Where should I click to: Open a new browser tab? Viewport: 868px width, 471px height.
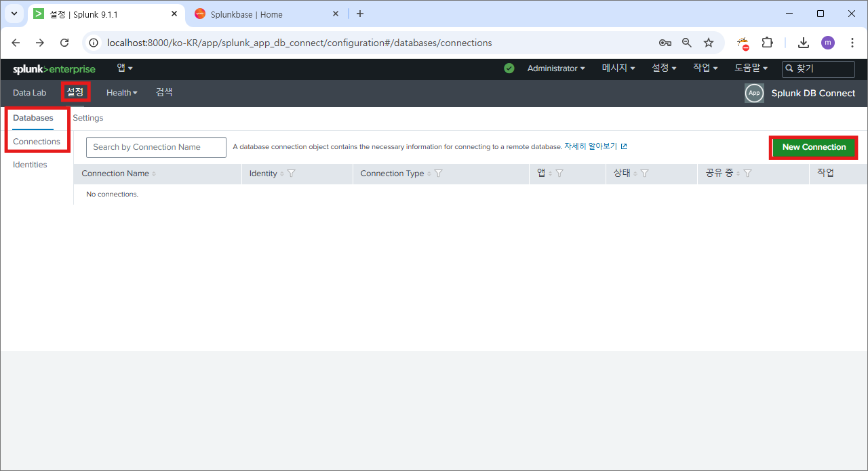click(x=360, y=14)
